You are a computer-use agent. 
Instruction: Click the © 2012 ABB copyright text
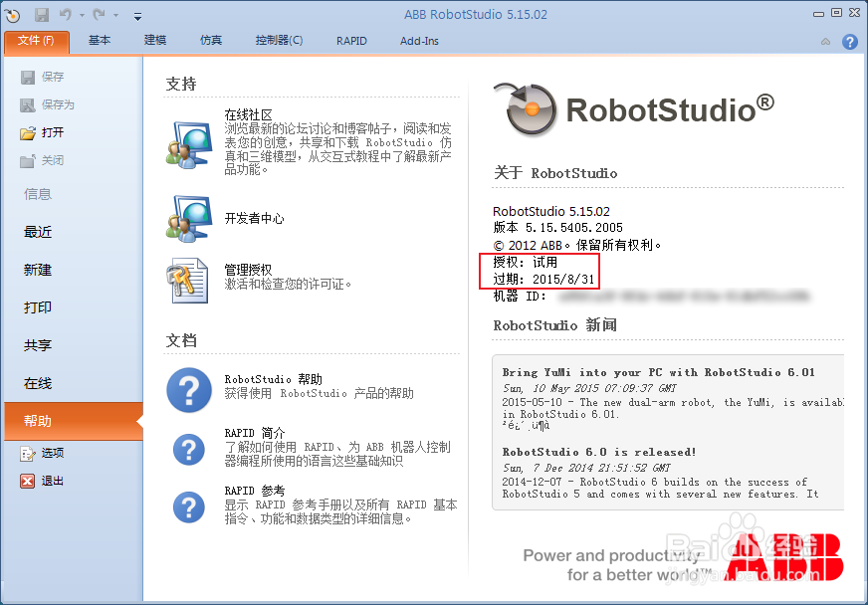pyautogui.click(x=576, y=245)
